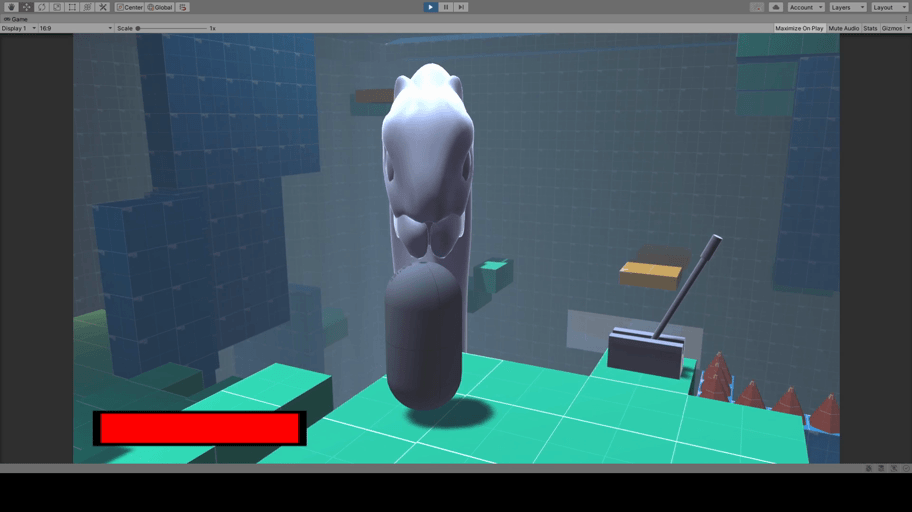Select the Scale tool
This screenshot has height=512, width=912.
(x=57, y=7)
